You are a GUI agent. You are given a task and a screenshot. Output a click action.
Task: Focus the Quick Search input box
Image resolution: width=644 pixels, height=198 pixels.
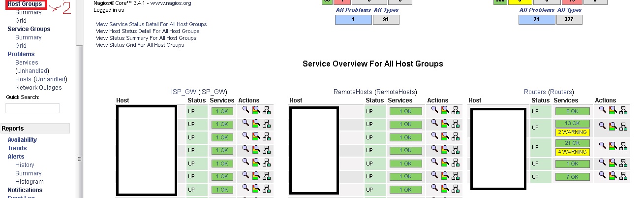(32, 108)
